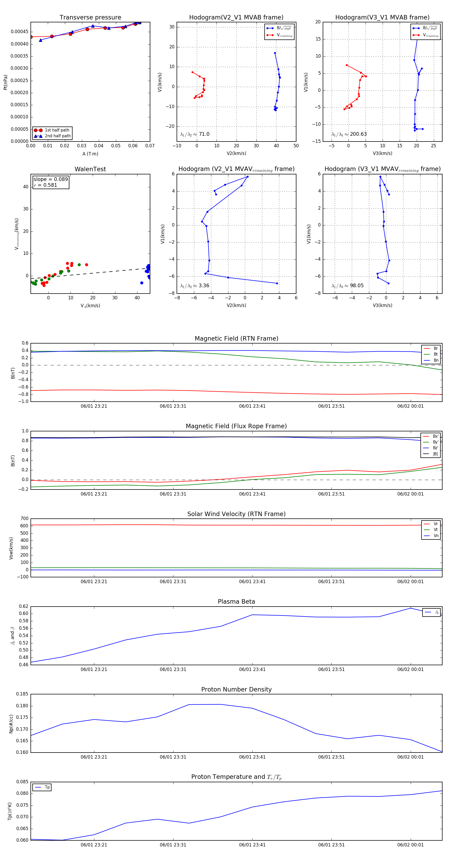The height and width of the screenshot is (868, 473).
Task: Click '06/02 00:01' tick on Proton Temperature plot
Action: tap(410, 845)
